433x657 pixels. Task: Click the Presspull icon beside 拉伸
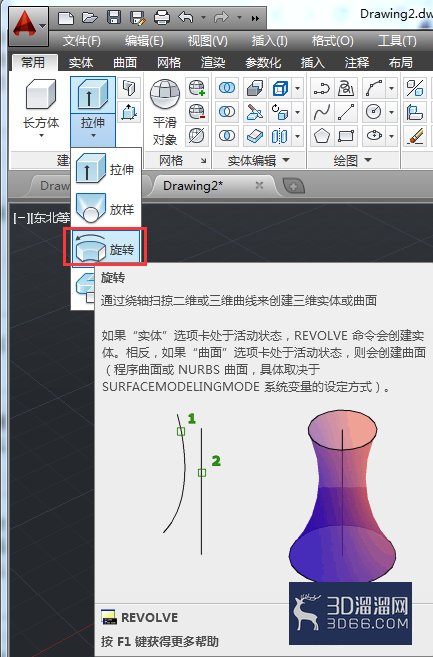pyautogui.click(x=129, y=112)
